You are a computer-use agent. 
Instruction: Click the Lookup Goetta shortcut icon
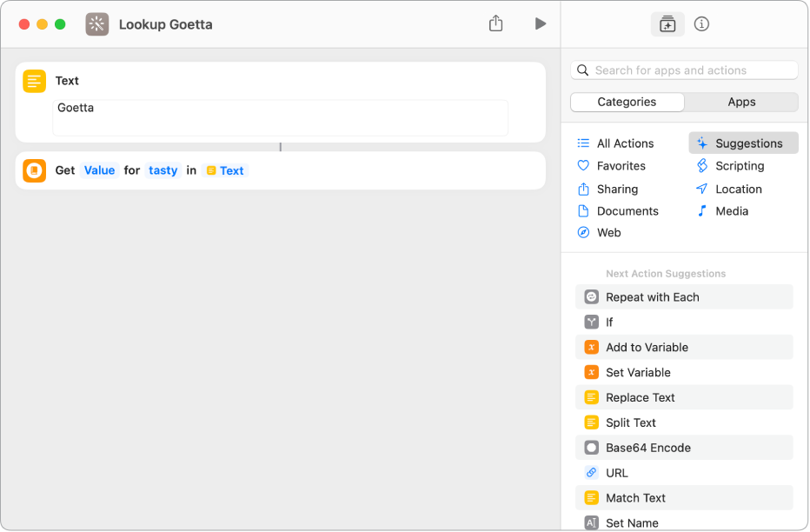[97, 24]
